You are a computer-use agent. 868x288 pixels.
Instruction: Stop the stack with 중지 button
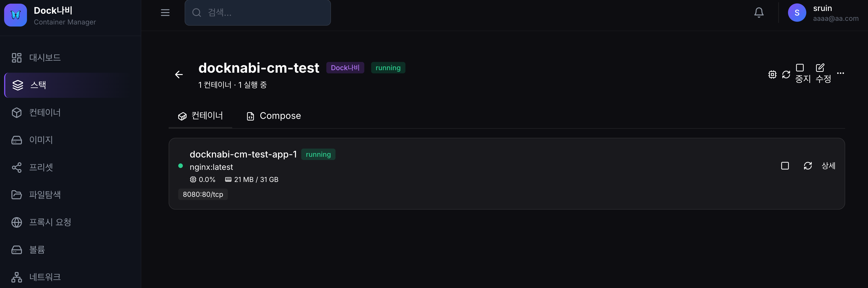click(x=803, y=73)
